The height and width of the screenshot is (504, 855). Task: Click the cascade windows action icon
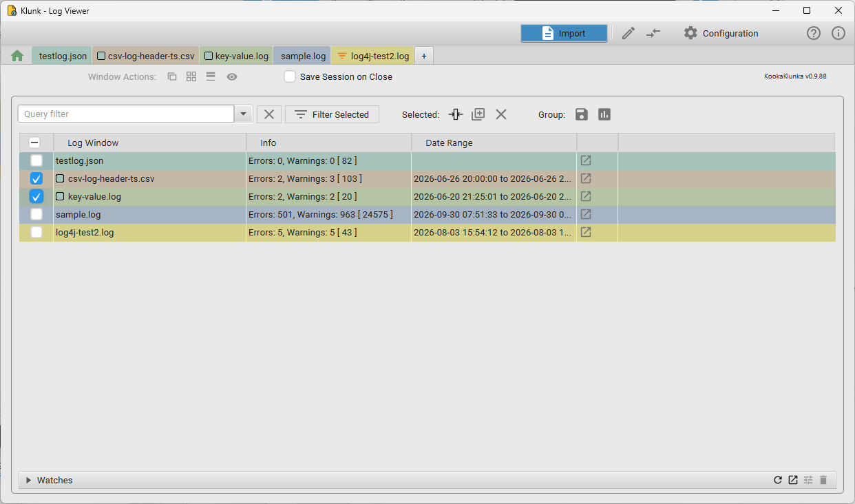[172, 76]
